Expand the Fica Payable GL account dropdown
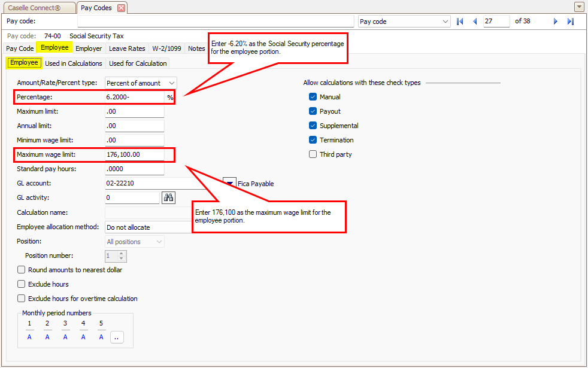Viewport: 588px width, 368px height. pyautogui.click(x=229, y=183)
